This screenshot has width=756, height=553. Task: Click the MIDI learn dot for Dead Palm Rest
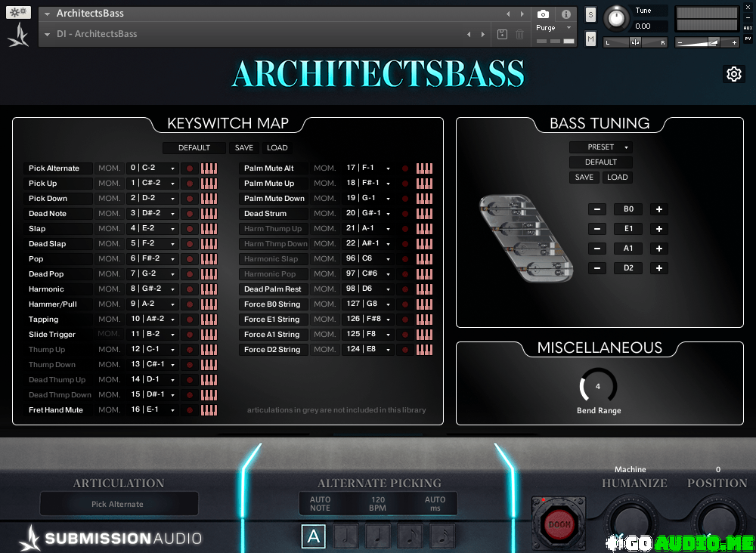[x=405, y=289]
